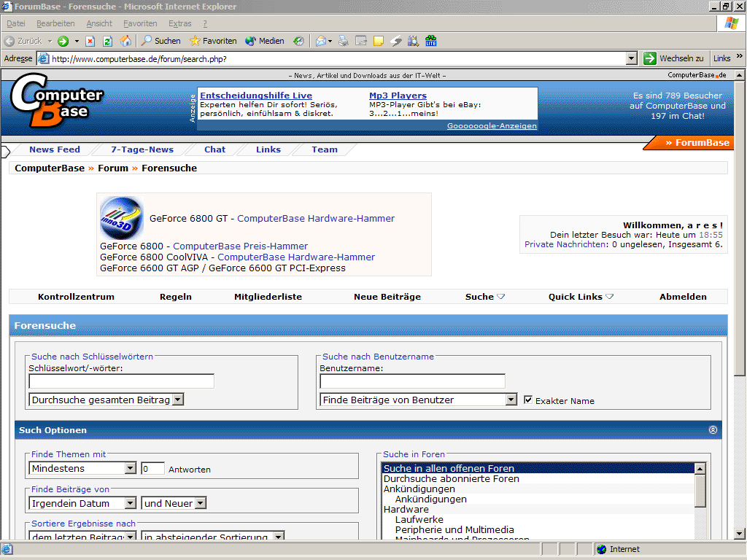Open the Neue Beiträge link
747x560 pixels.
(387, 297)
